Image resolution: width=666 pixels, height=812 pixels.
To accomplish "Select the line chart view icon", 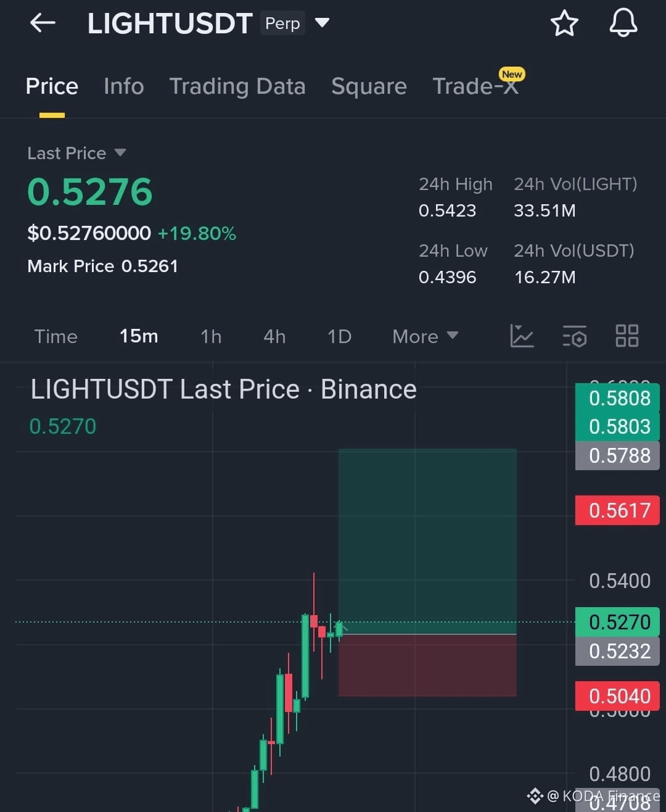I will [522, 336].
